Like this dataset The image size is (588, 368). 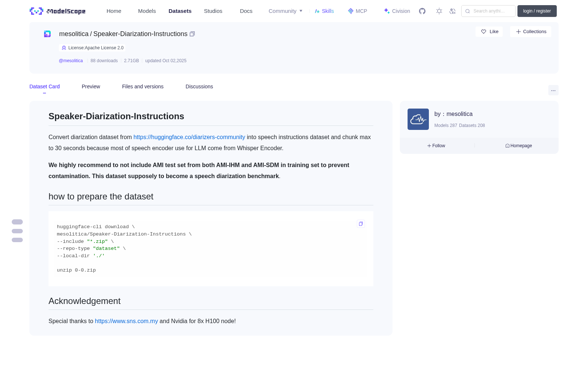pyautogui.click(x=489, y=32)
